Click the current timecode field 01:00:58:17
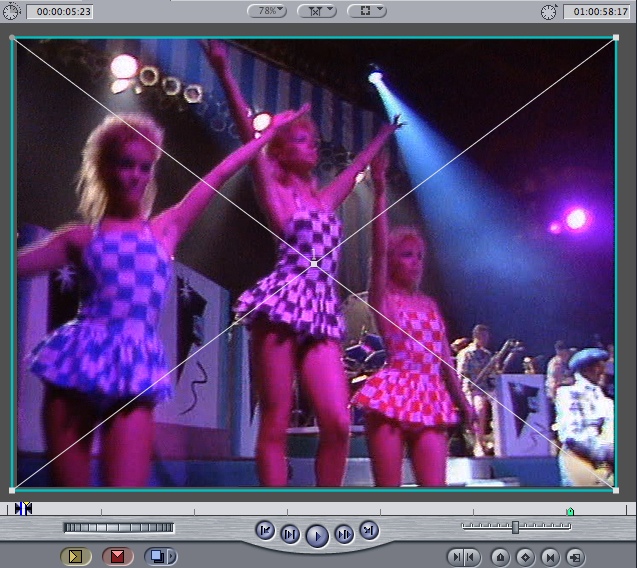The image size is (637, 568). (597, 11)
